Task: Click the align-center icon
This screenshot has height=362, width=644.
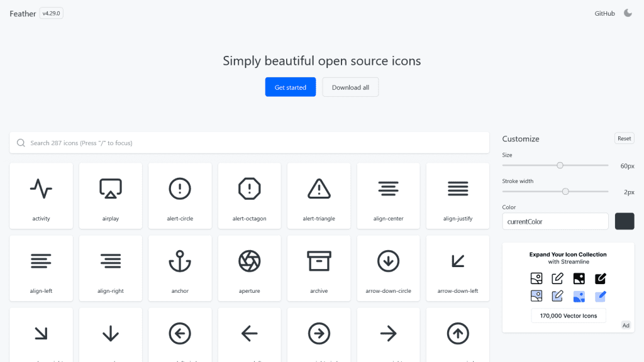Action: tap(388, 195)
